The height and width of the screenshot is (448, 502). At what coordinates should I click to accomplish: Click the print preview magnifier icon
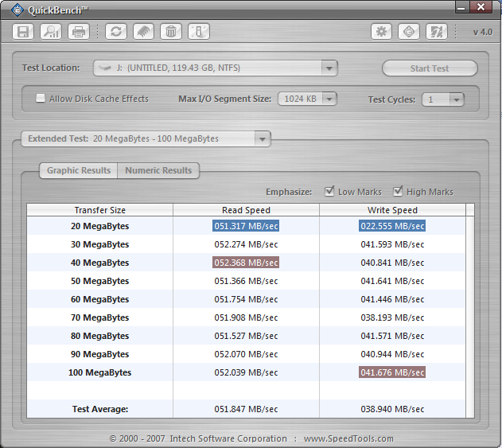click(x=51, y=32)
